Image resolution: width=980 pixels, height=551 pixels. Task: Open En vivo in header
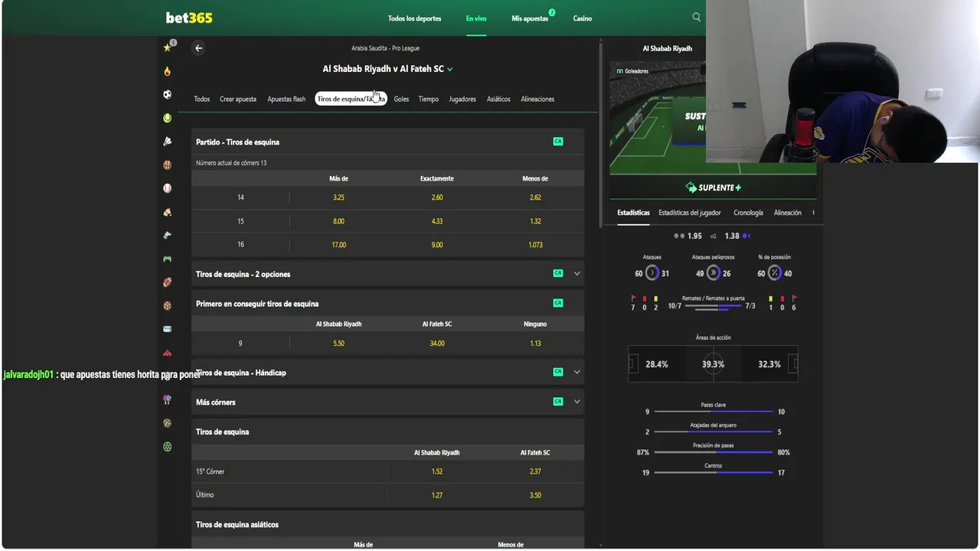476,18
